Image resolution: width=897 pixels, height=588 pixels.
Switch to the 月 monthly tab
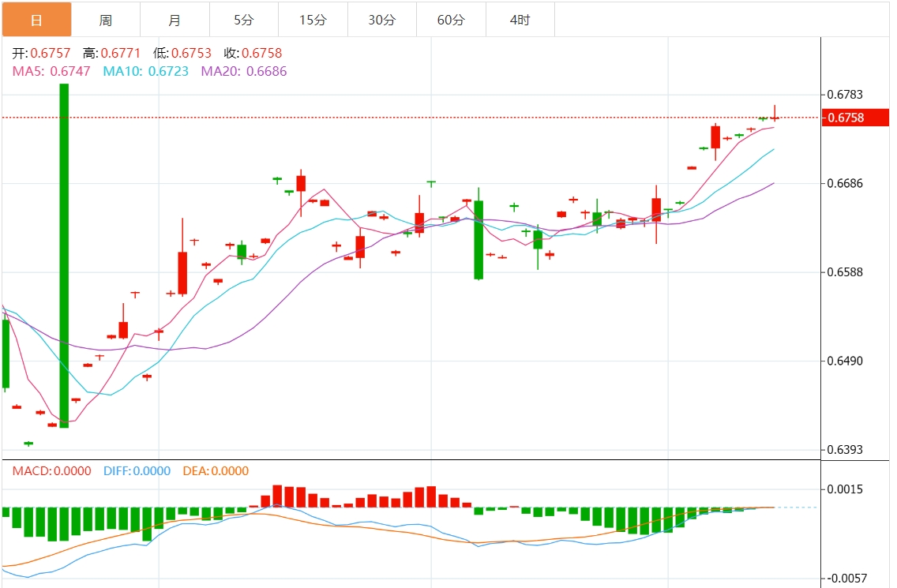pos(175,20)
